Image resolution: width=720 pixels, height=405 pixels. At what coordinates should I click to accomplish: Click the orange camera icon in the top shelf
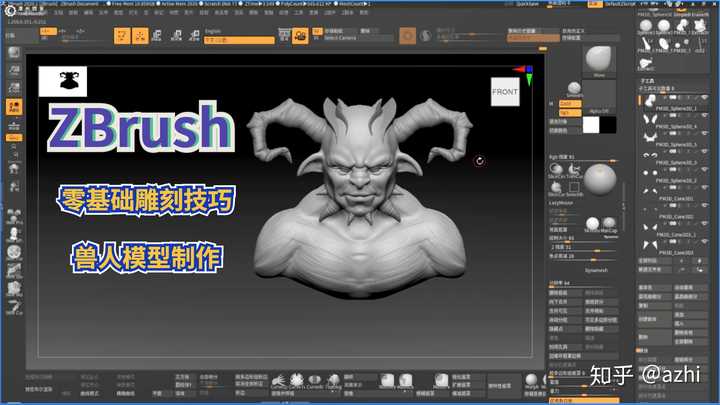[300, 36]
